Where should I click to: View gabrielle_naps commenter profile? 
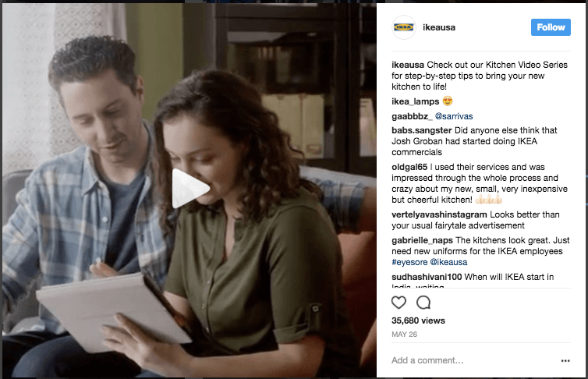[x=422, y=240]
